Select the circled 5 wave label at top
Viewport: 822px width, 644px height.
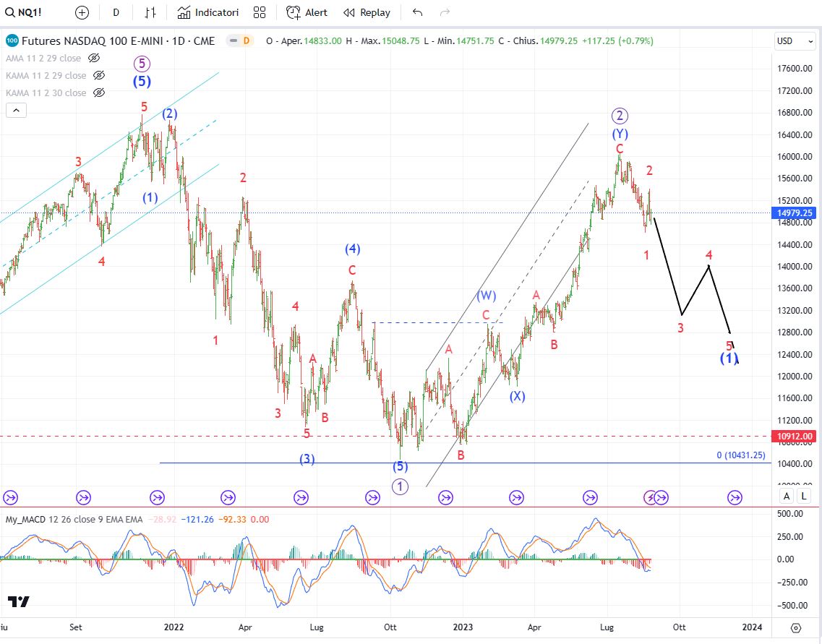pyautogui.click(x=142, y=64)
